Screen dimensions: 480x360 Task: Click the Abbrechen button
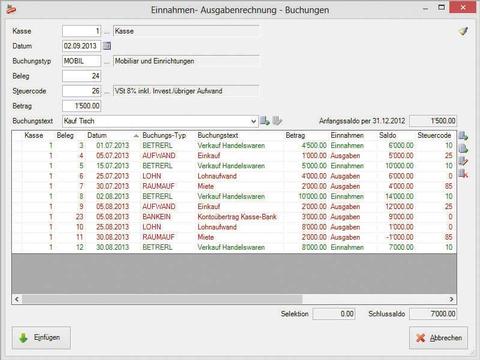tap(438, 338)
